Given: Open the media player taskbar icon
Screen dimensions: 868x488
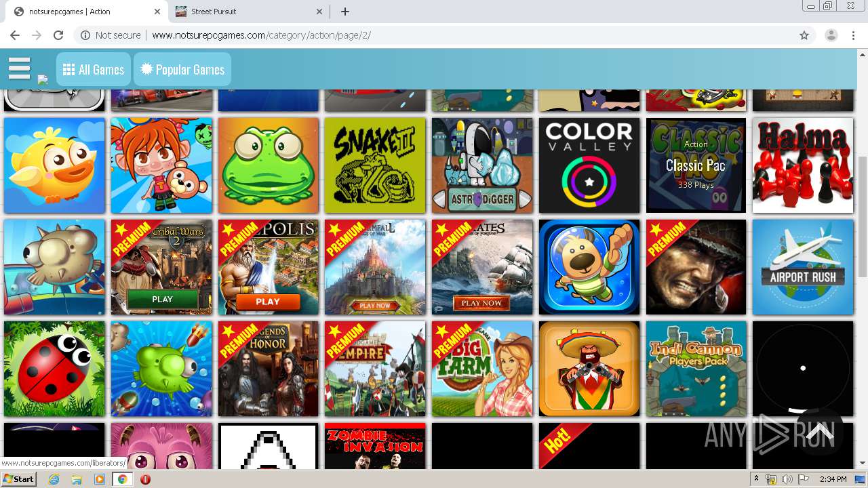Looking at the screenshot, I should tap(100, 479).
